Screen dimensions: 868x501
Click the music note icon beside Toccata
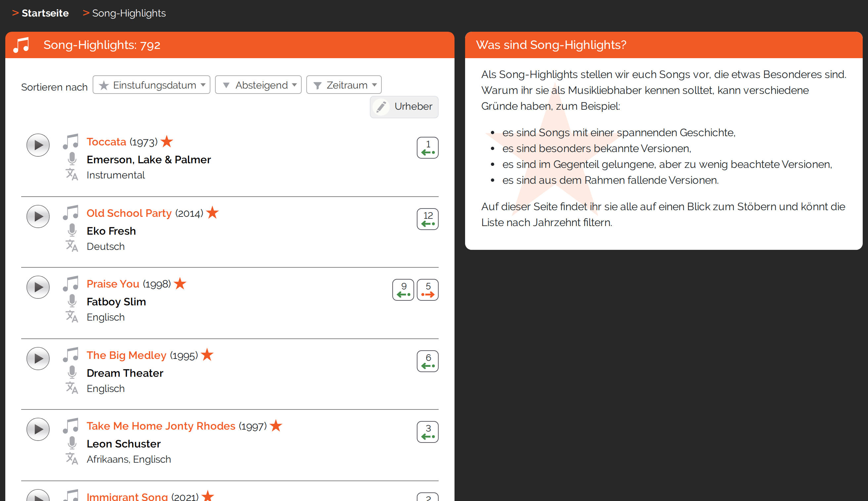[x=71, y=141]
